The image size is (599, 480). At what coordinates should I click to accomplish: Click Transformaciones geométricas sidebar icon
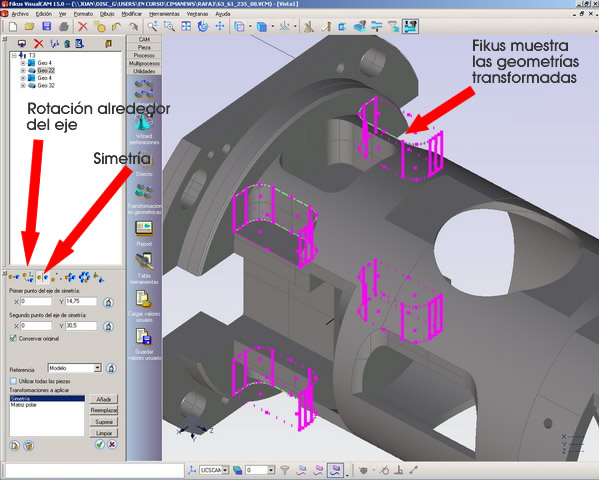coord(144,191)
